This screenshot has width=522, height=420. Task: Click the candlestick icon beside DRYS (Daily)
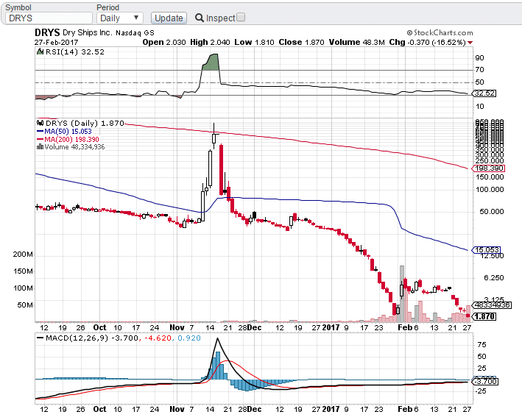tap(40, 123)
